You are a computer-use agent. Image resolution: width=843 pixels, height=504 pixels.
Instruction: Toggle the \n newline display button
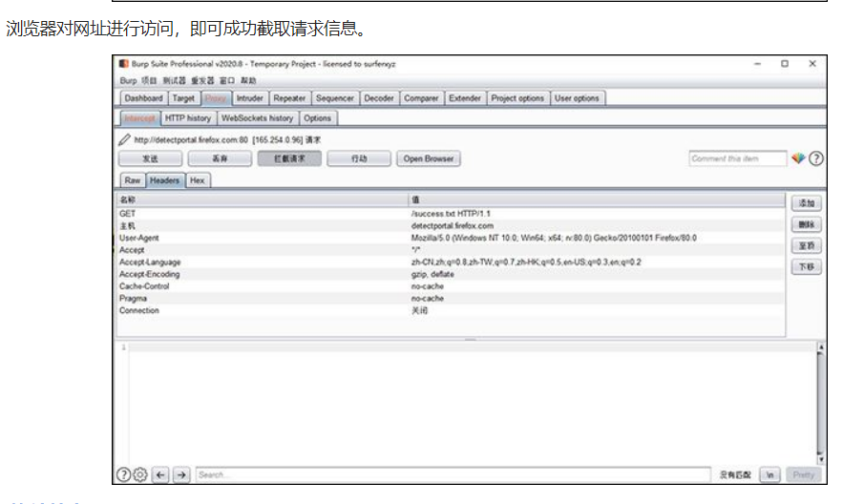pyautogui.click(x=769, y=474)
